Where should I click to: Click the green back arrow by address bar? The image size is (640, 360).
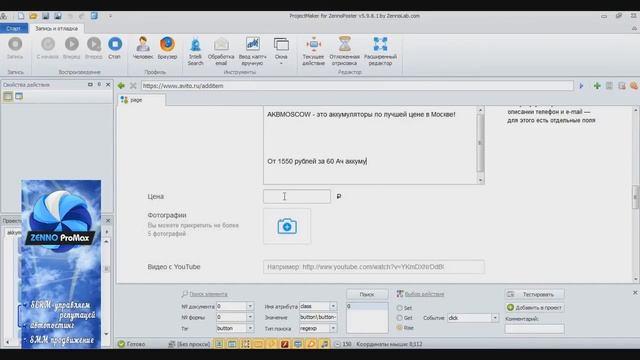[121, 86]
